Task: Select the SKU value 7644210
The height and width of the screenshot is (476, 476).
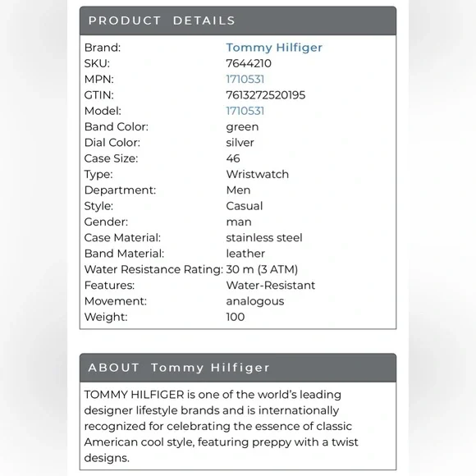Action: click(x=249, y=63)
